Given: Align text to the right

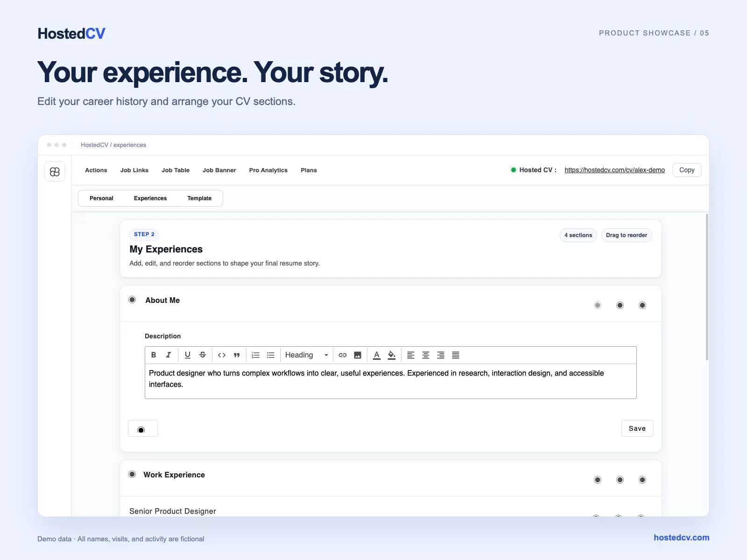Looking at the screenshot, I should (441, 355).
